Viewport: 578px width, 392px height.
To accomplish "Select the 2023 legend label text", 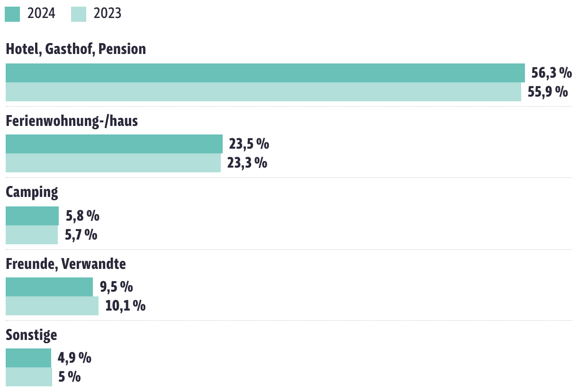I will pyautogui.click(x=108, y=14).
